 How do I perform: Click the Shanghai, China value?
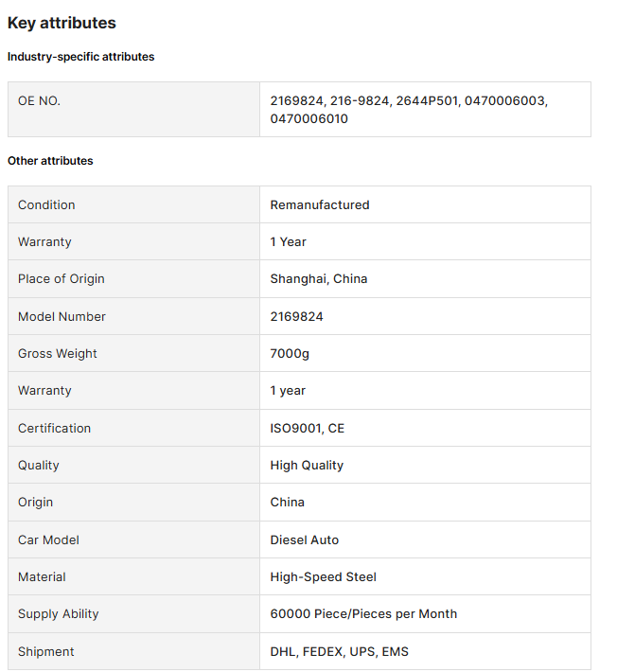point(318,279)
